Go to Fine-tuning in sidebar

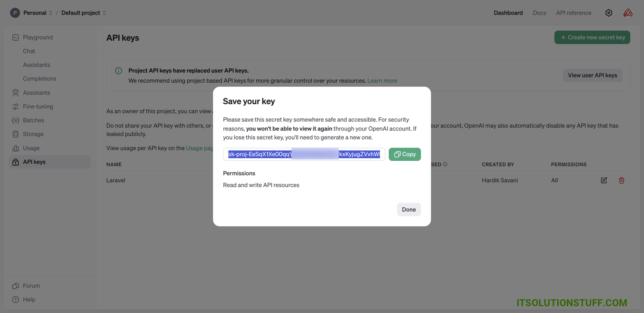(38, 107)
